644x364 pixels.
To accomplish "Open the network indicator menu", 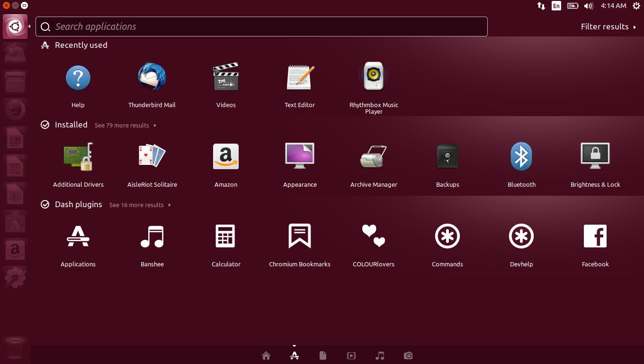I will pyautogui.click(x=541, y=6).
